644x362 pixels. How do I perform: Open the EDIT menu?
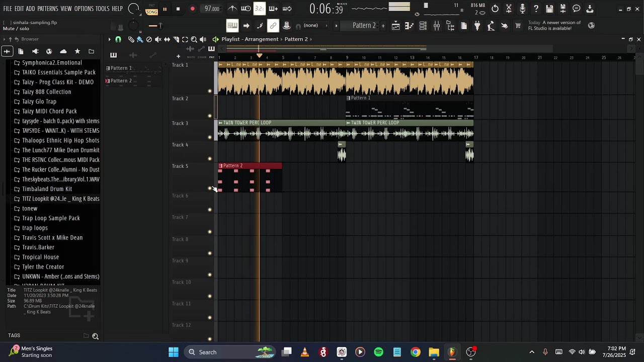(19, 9)
